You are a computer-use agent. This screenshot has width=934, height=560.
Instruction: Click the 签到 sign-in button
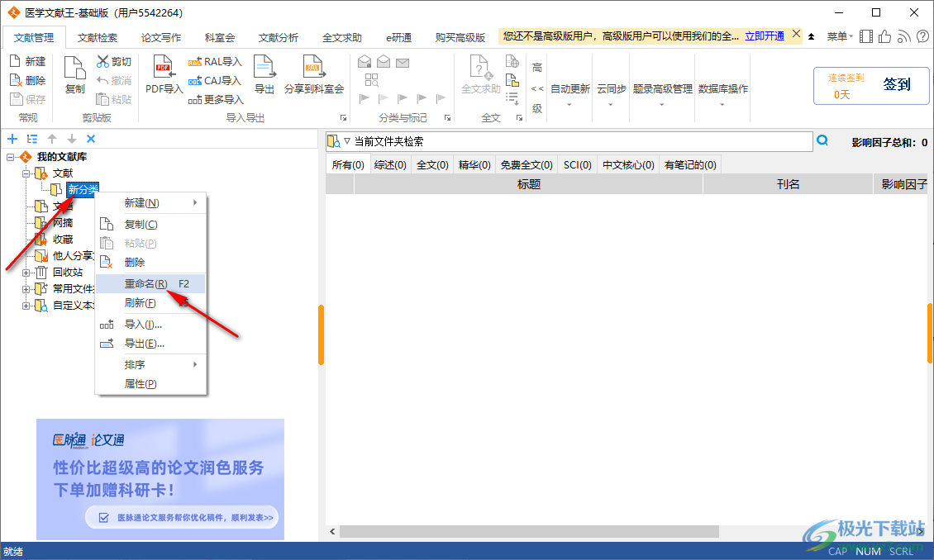pyautogui.click(x=871, y=86)
